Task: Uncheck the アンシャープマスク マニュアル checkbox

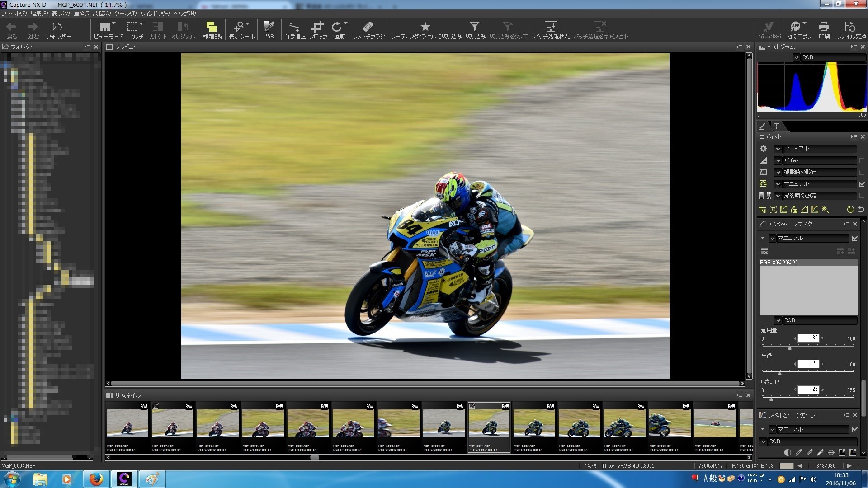Action: point(855,238)
